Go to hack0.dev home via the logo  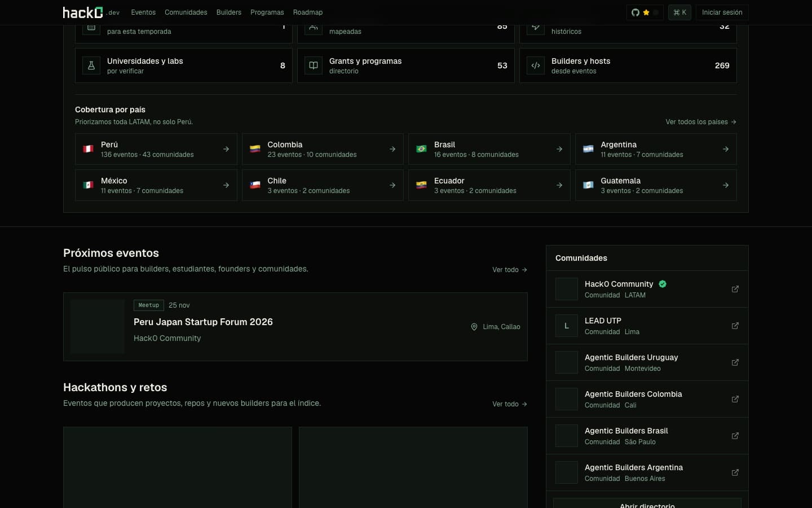[x=91, y=12]
